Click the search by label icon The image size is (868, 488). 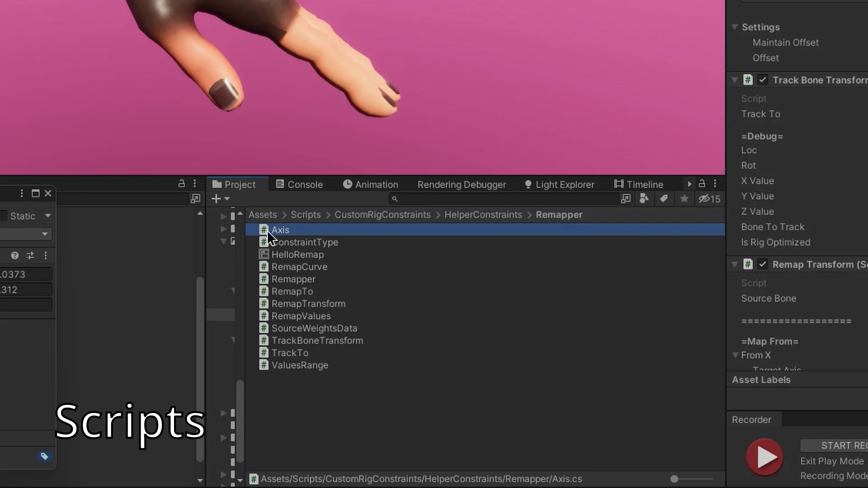tap(664, 199)
